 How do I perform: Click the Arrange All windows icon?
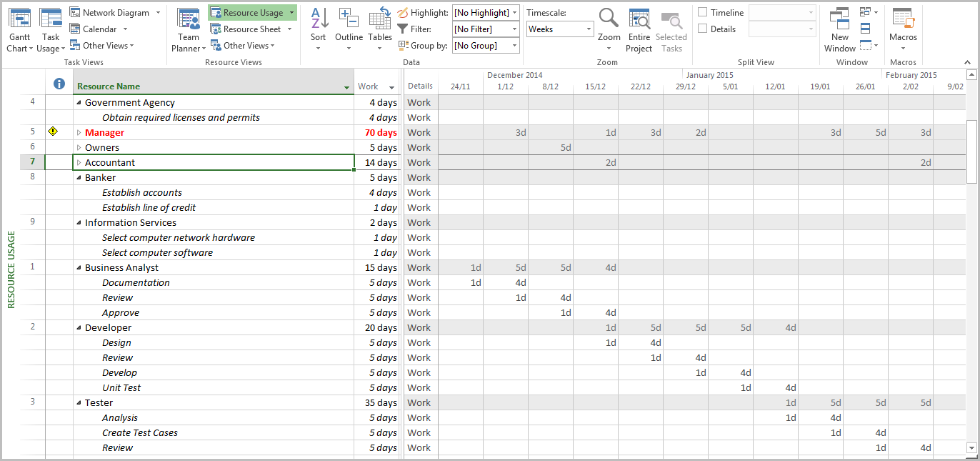(865, 29)
